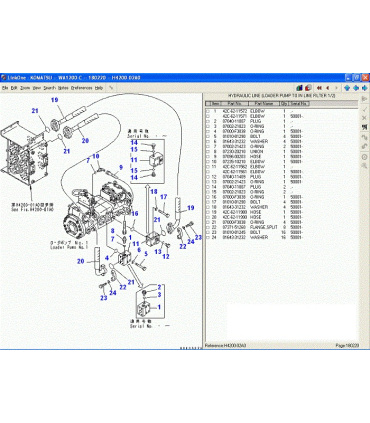Select callout 9 in the diagram
The image size is (370, 423).
tap(121, 168)
